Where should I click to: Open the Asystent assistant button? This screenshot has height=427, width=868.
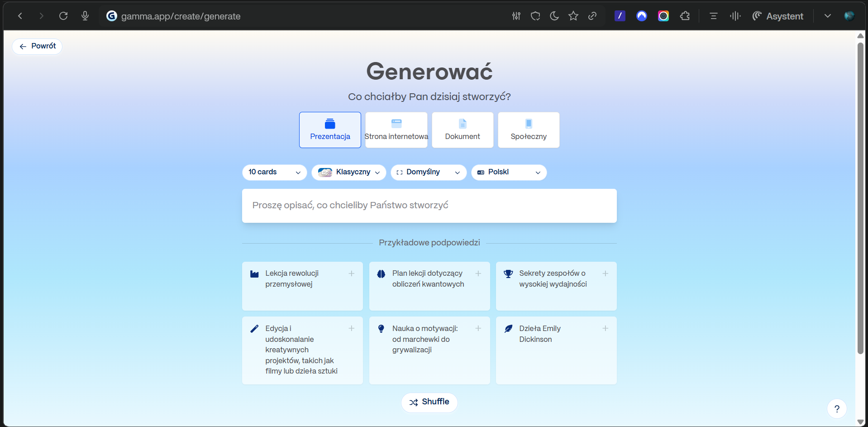[x=778, y=16]
